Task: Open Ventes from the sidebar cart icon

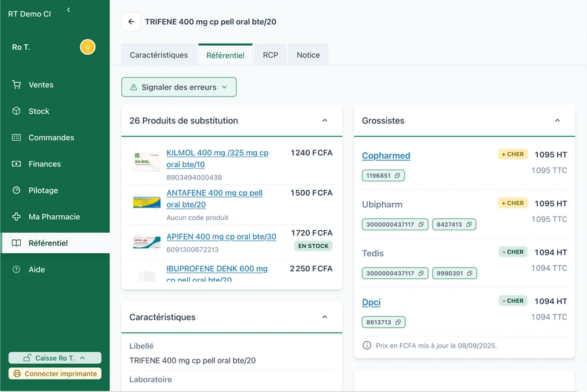Action: point(17,85)
